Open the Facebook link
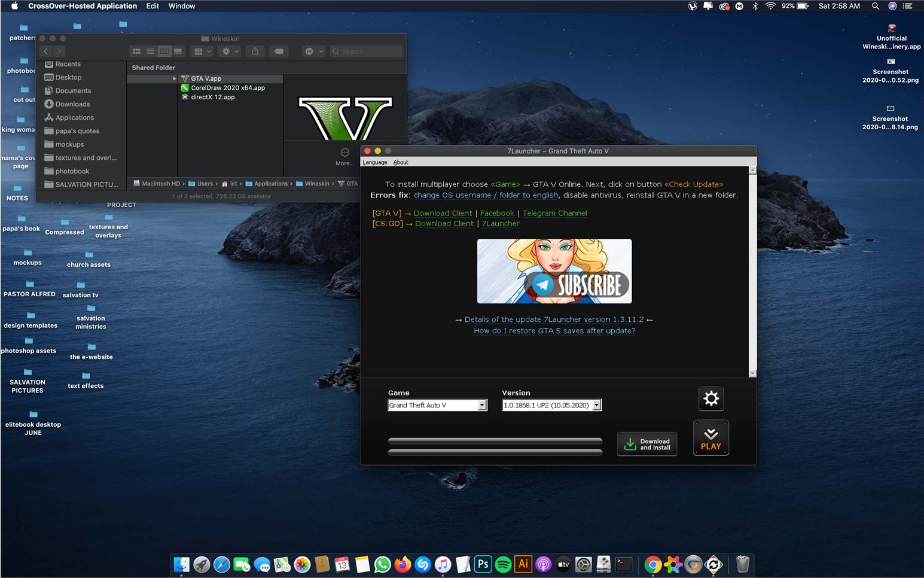924x578 pixels. [497, 213]
